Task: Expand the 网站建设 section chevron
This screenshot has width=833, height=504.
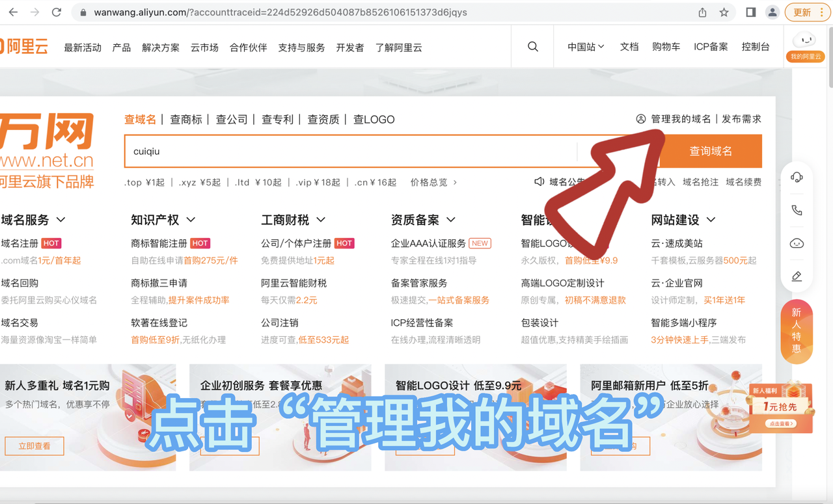Action: [711, 220]
